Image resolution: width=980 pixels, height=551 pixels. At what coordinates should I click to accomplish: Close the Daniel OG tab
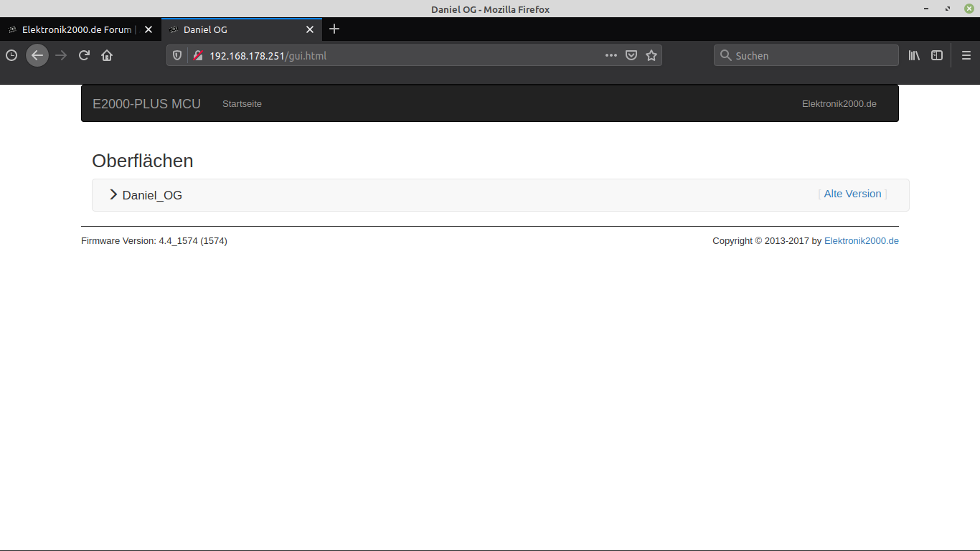(x=310, y=29)
